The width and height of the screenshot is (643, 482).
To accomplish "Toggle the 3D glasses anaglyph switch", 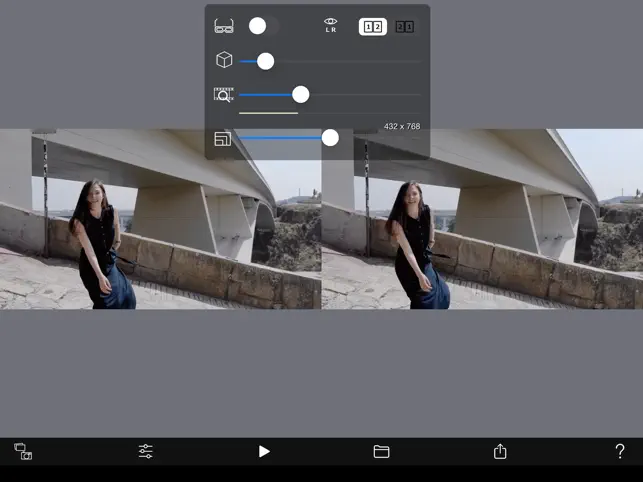I will tap(264, 26).
